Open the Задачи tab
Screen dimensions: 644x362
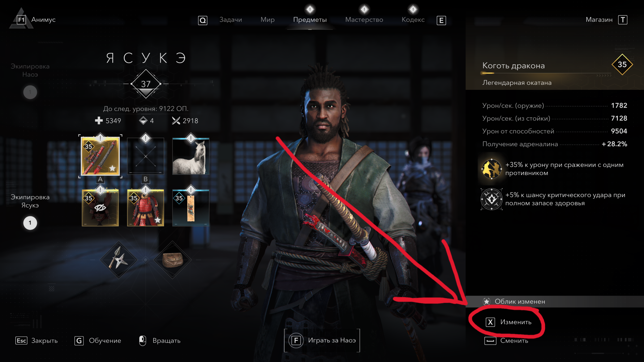pyautogui.click(x=231, y=20)
